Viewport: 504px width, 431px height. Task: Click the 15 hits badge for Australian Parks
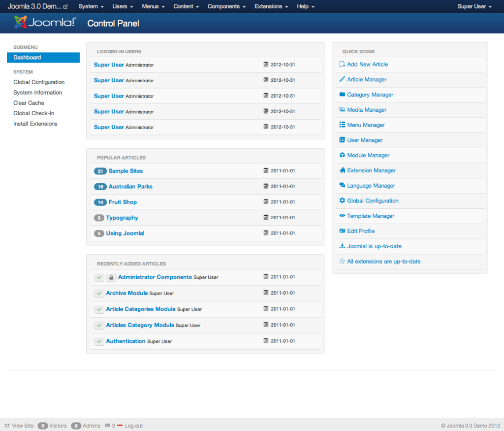pos(100,187)
